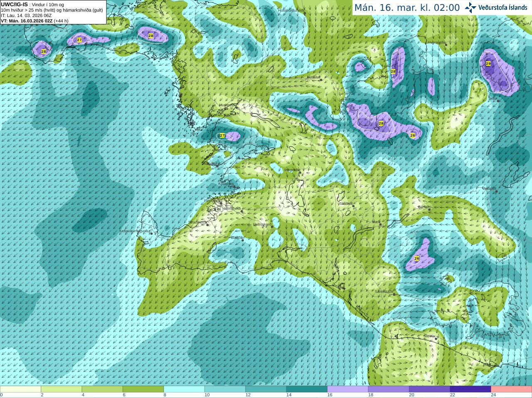
Task: Click the 'Keflavíkurflugvöllur' station label
Action: pyautogui.click(x=135, y=231)
